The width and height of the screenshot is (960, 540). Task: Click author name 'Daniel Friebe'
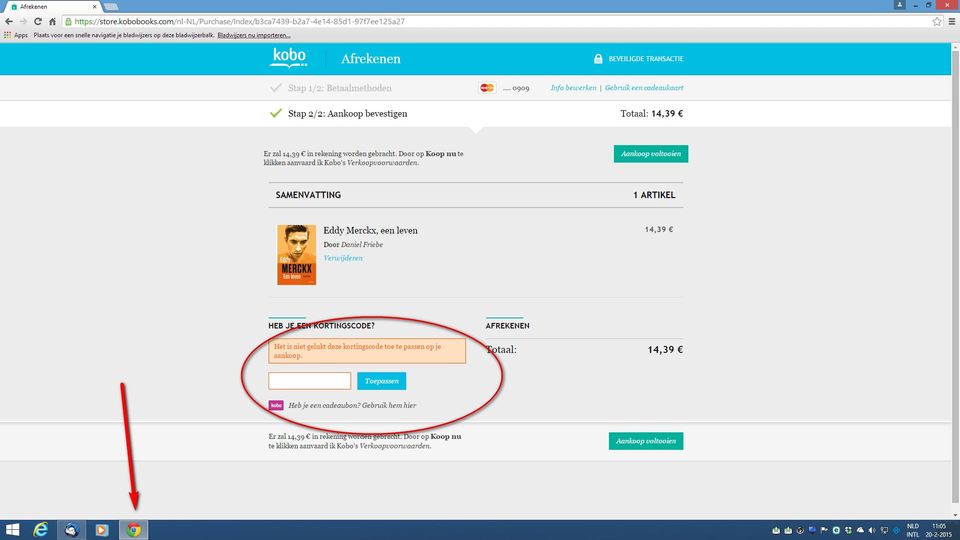click(362, 245)
